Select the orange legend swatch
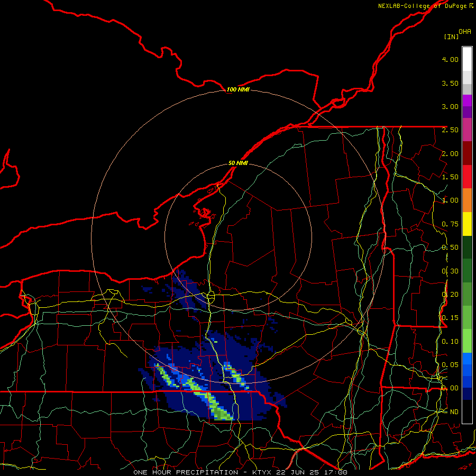 coord(467,200)
